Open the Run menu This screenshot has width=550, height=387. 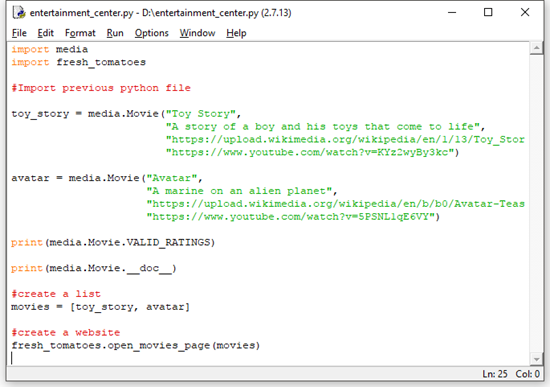[x=115, y=33]
